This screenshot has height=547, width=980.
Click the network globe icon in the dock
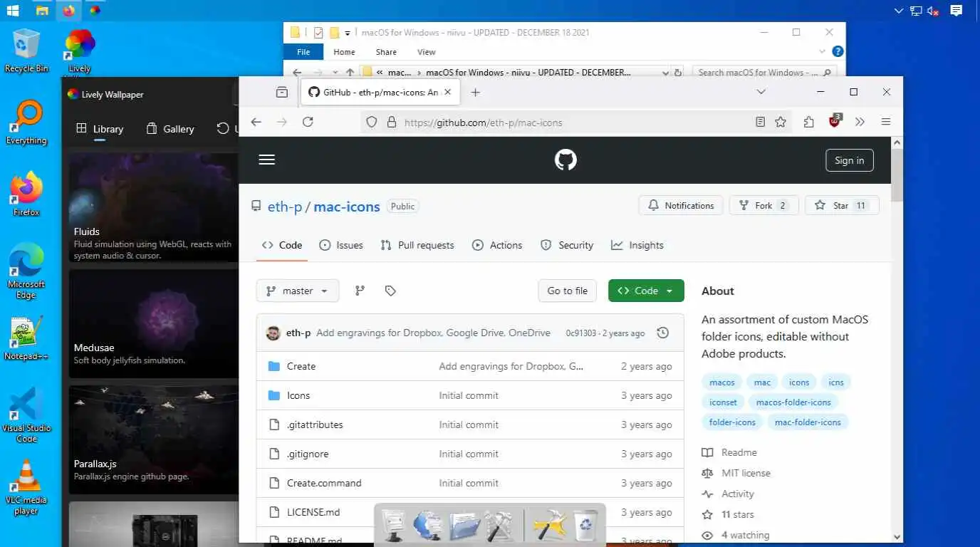click(x=428, y=526)
